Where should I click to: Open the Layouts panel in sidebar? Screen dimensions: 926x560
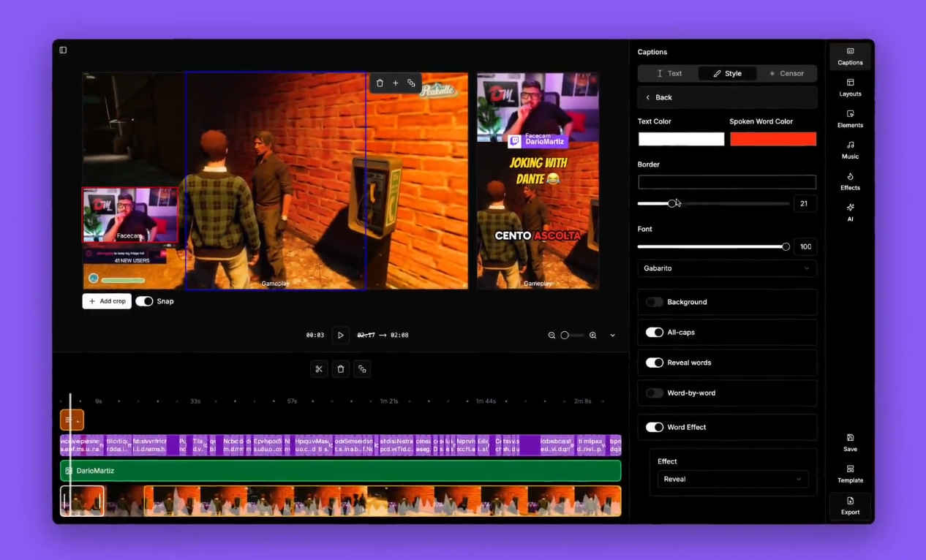click(x=850, y=88)
